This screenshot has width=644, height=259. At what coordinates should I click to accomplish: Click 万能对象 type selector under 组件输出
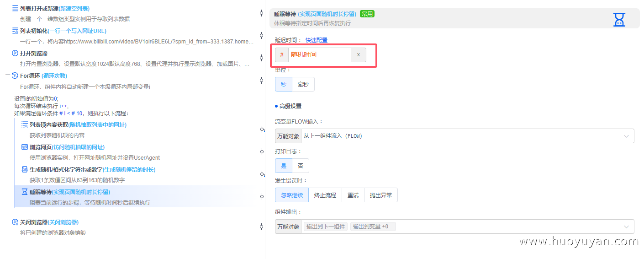tap(288, 227)
